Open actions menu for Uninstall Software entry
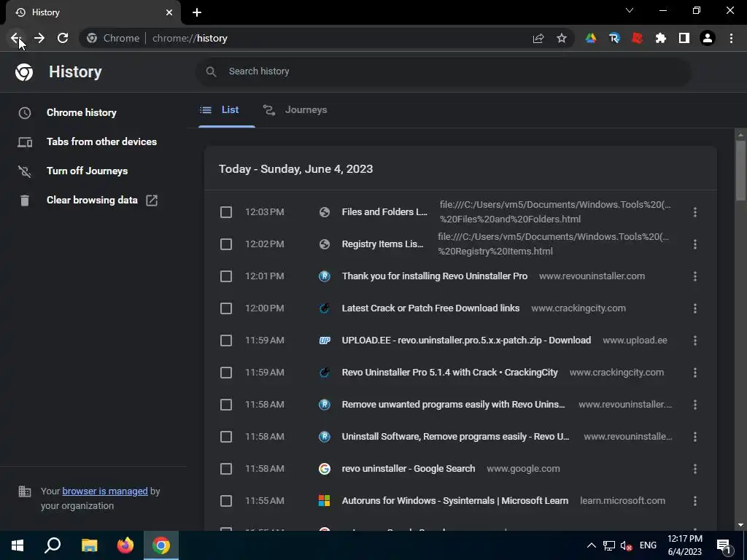 (695, 437)
